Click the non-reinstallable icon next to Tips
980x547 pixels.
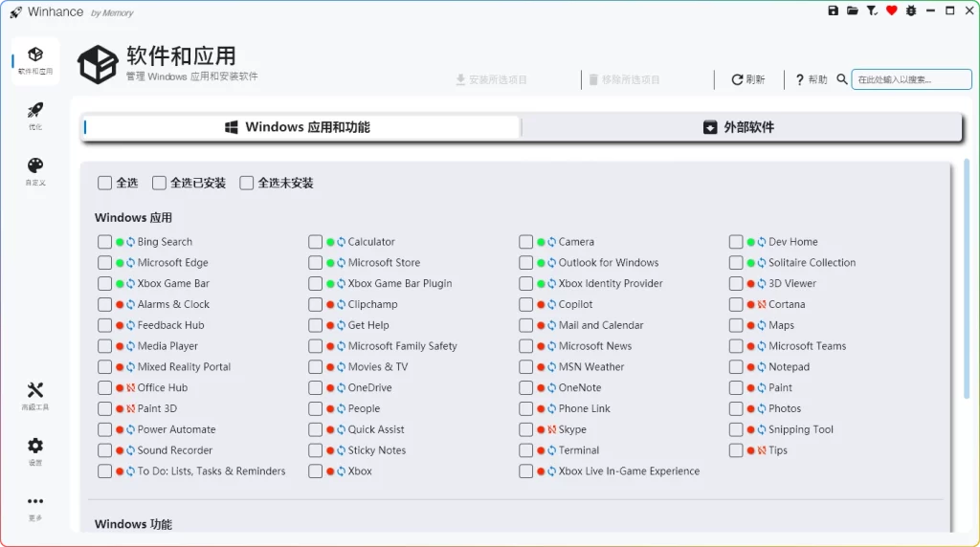[761, 450]
